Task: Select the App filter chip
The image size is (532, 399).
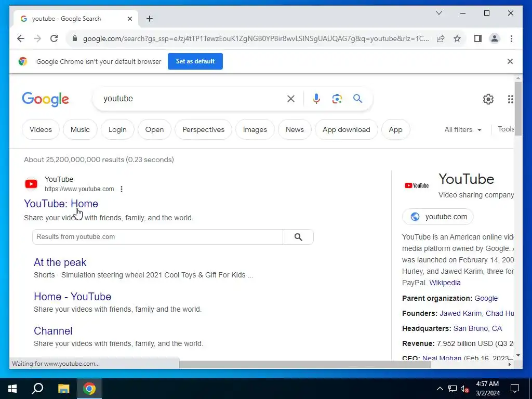Action: pyautogui.click(x=395, y=129)
